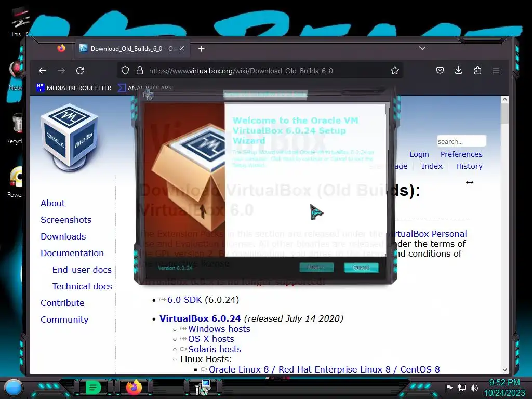Open the network tray icon
The height and width of the screenshot is (399, 532).
pos(462,388)
